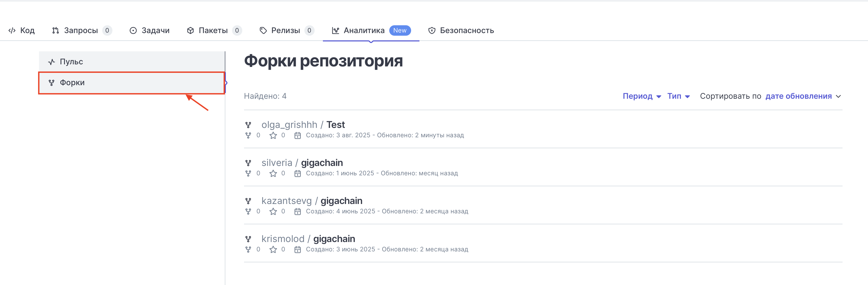
Task: Click the chevron after дате обновления
Action: click(x=838, y=96)
